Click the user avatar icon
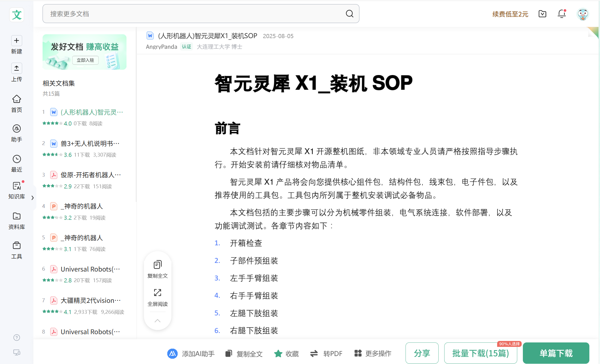This screenshot has height=364, width=600. tap(583, 14)
